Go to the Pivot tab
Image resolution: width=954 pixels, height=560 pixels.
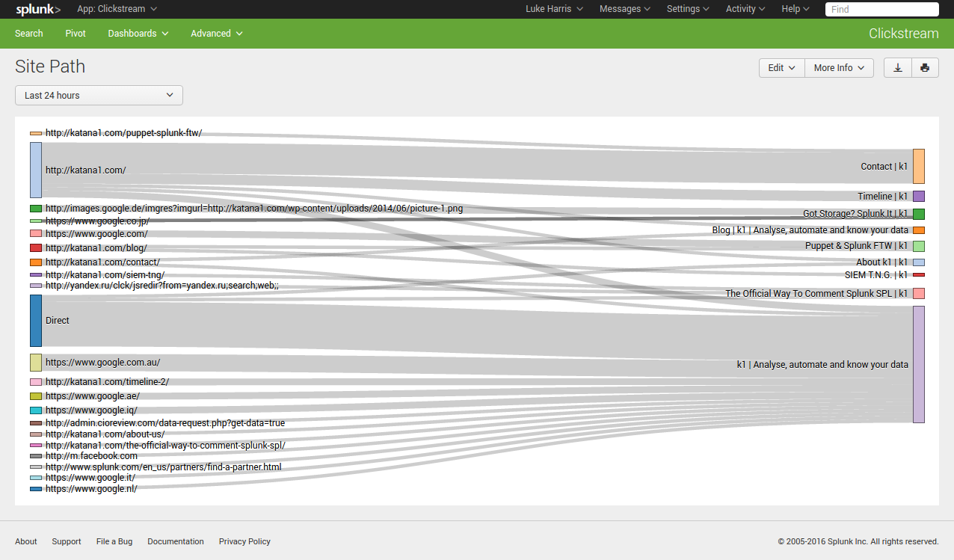pyautogui.click(x=76, y=34)
